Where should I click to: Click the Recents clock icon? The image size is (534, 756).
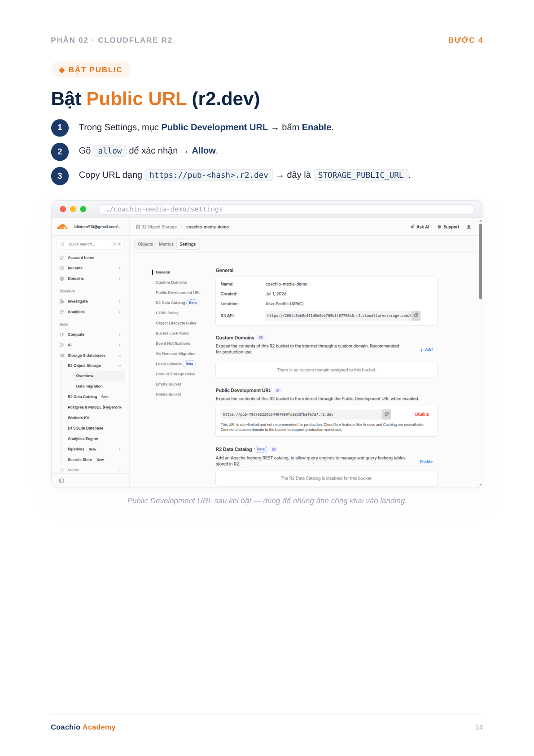point(62,268)
